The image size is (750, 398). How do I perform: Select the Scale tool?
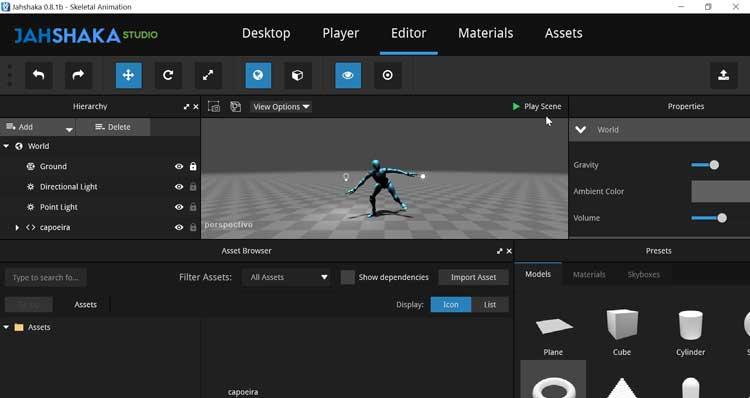tap(208, 75)
